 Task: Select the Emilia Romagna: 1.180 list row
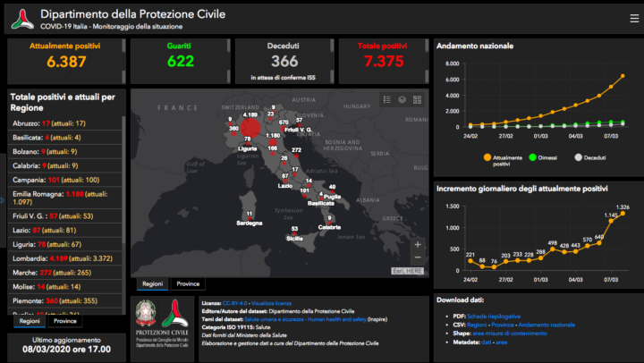coord(65,198)
